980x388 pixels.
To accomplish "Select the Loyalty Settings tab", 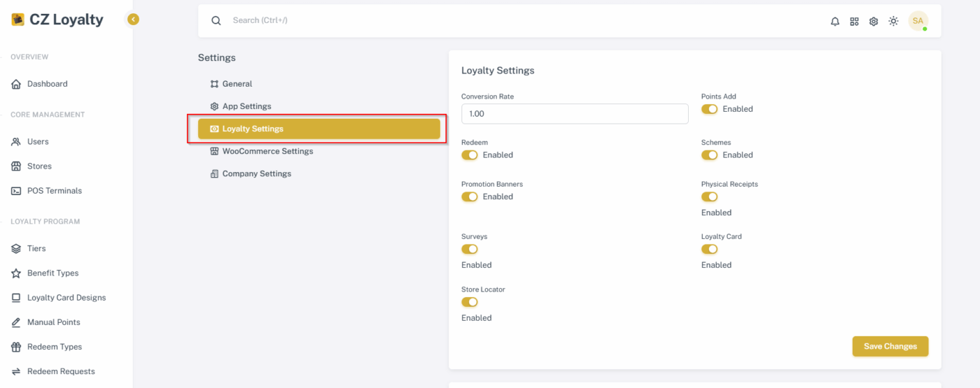I will (318, 129).
